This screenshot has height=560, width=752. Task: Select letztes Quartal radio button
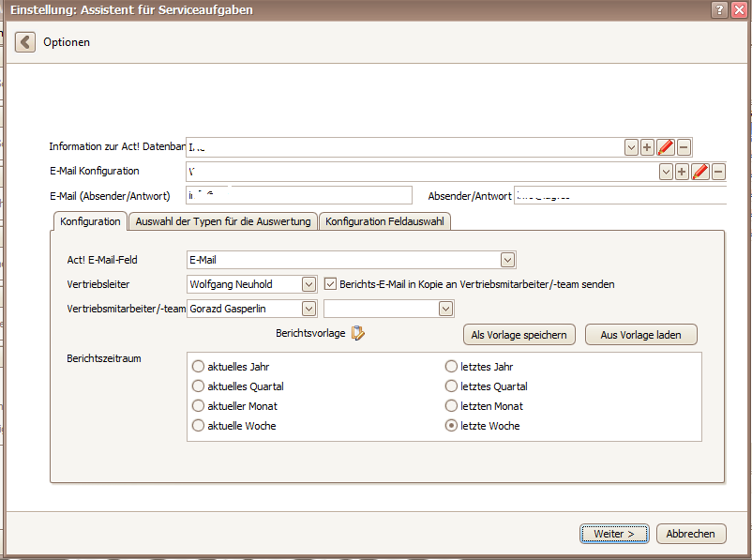point(451,386)
